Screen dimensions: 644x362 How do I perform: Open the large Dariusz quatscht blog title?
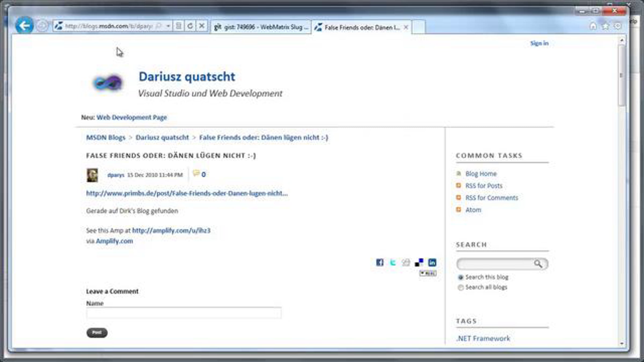pos(187,77)
